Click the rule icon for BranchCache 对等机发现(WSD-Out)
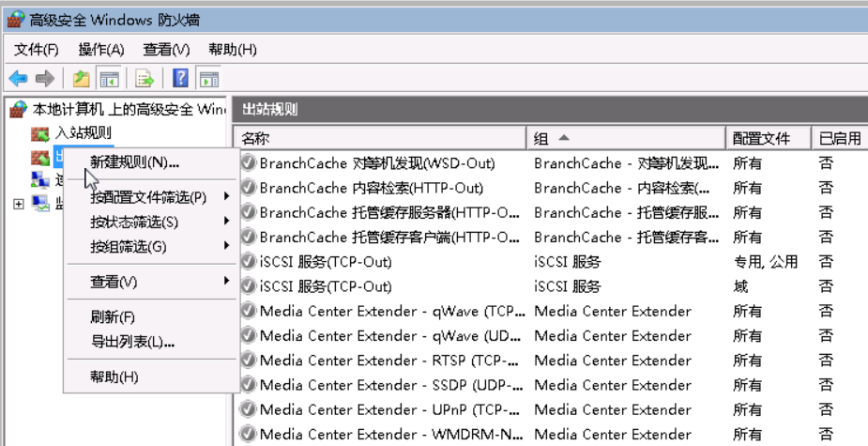The height and width of the screenshot is (446, 868). pos(249,162)
